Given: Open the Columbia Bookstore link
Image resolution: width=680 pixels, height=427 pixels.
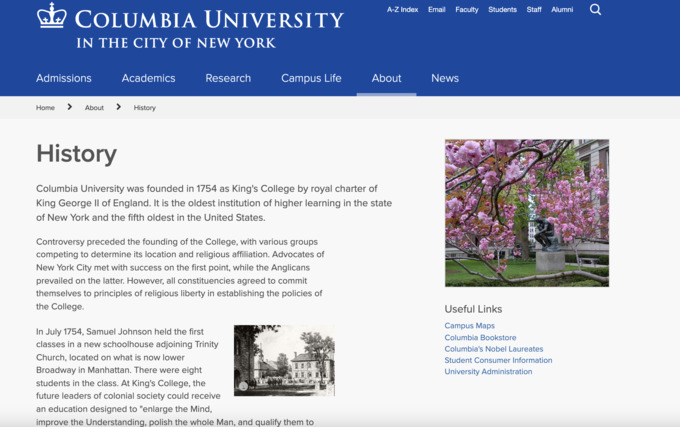Looking at the screenshot, I should point(480,337).
